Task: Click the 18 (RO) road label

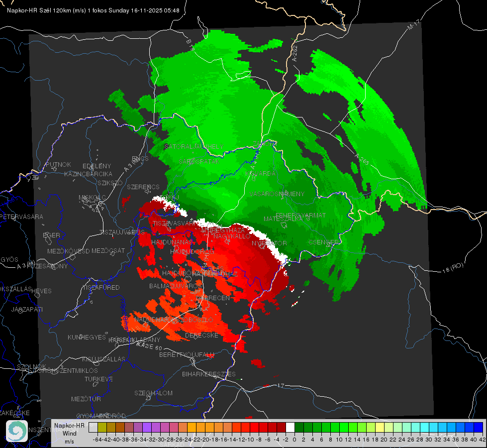Action: click(x=453, y=268)
